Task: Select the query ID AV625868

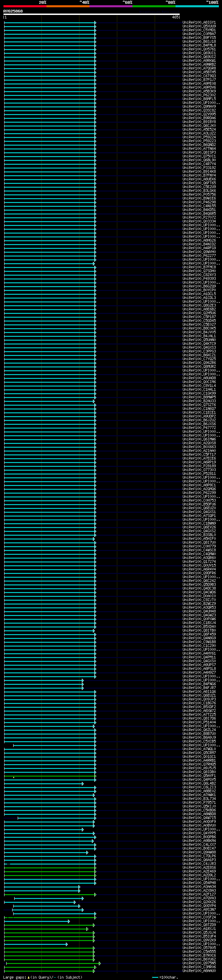Action: 13,11
